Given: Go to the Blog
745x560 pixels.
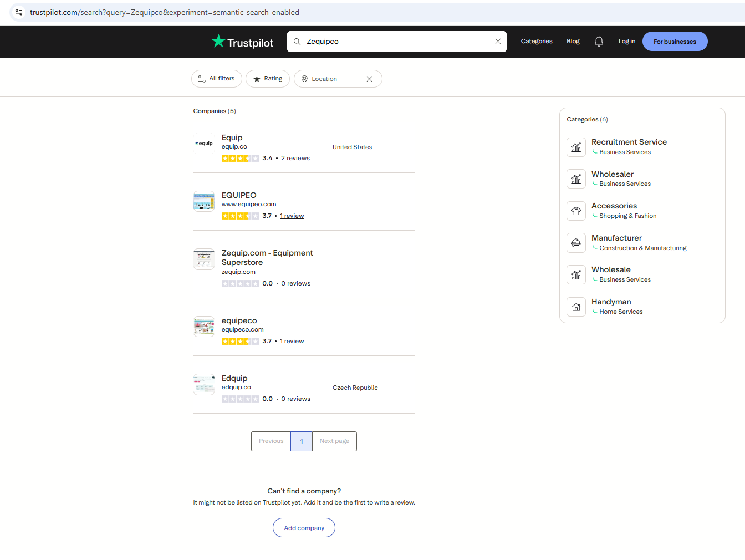Looking at the screenshot, I should coord(573,42).
